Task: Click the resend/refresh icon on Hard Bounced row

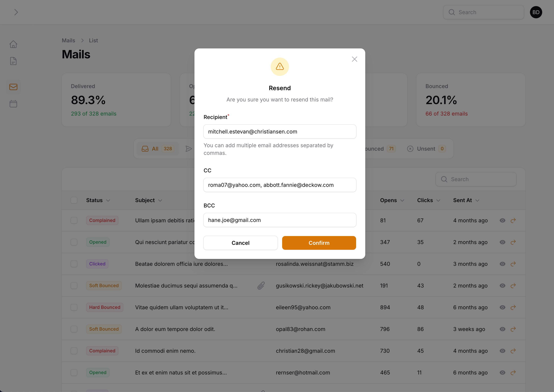Action: [513, 307]
